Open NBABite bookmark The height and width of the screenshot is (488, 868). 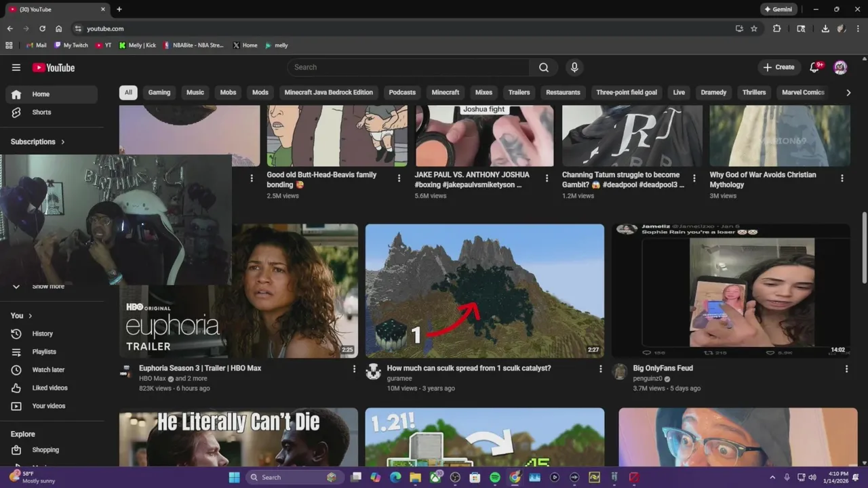click(193, 45)
